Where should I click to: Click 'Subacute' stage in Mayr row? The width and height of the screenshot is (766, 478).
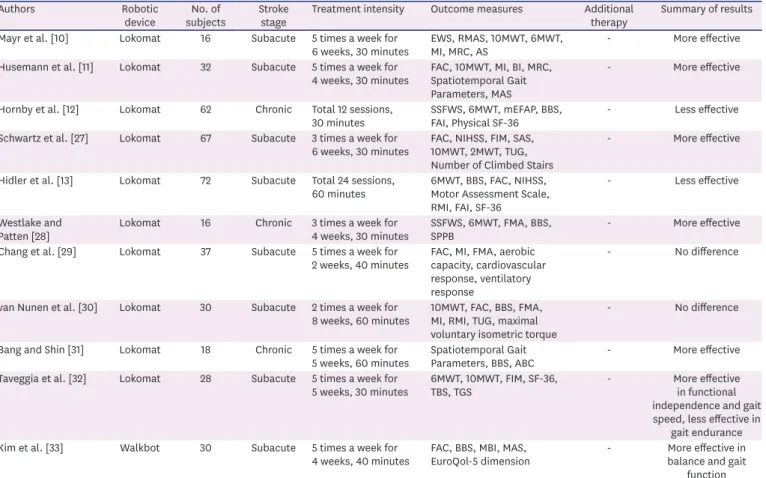[x=273, y=39]
